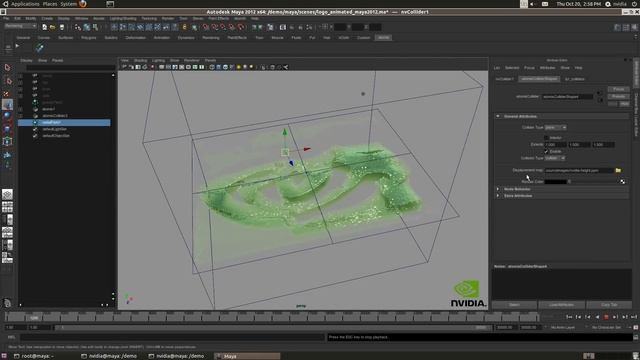The width and height of the screenshot is (640, 360).
Task: Expand the Node Behavior section
Action: [498, 189]
